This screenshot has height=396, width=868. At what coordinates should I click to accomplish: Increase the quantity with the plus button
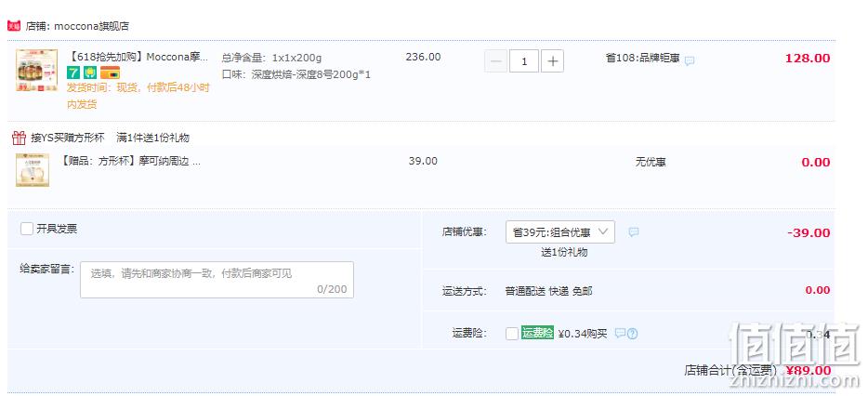click(552, 61)
